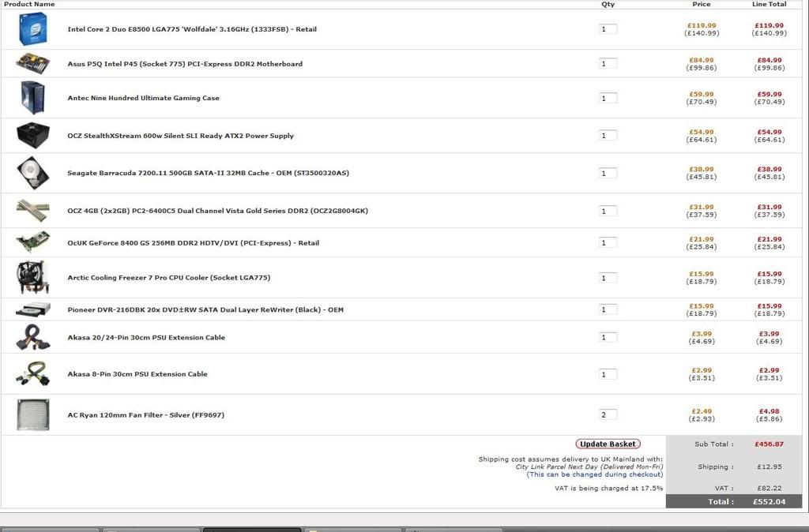
Task: Click quantity field for Akasa 8-Pin cable
Action: (608, 374)
